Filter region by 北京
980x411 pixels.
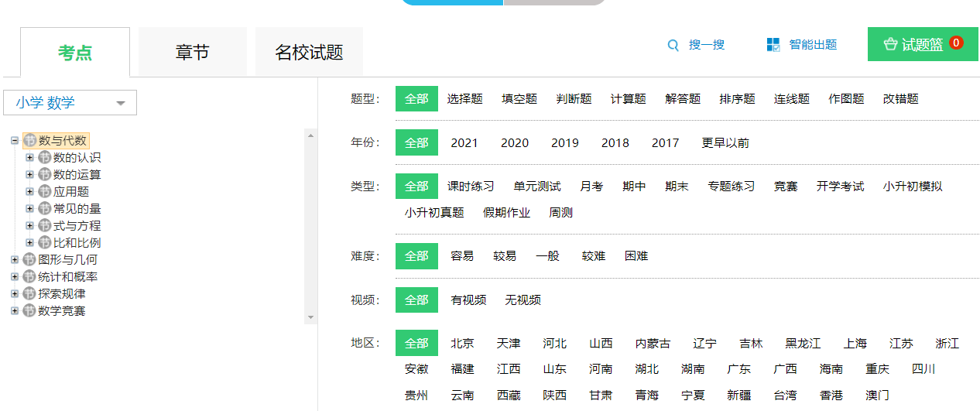point(462,344)
